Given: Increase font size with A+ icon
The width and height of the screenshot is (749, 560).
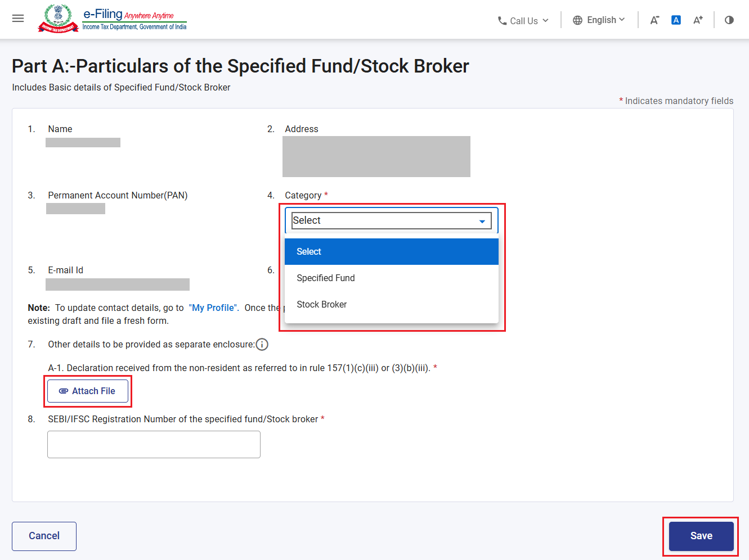Looking at the screenshot, I should (698, 20).
